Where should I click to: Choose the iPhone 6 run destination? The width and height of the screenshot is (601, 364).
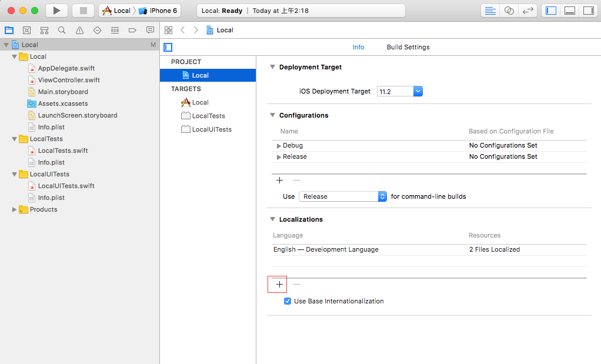coord(158,11)
